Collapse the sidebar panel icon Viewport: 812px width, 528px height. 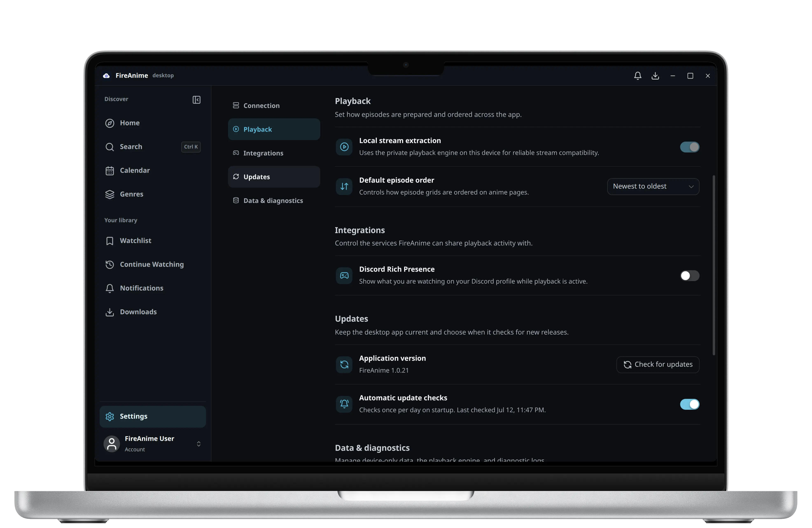coord(197,100)
